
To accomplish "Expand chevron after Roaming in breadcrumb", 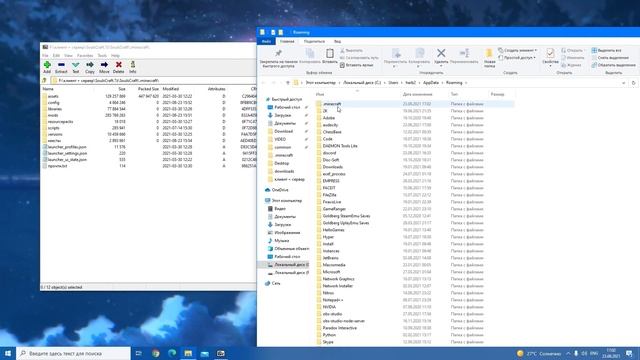I will pyautogui.click(x=466, y=83).
